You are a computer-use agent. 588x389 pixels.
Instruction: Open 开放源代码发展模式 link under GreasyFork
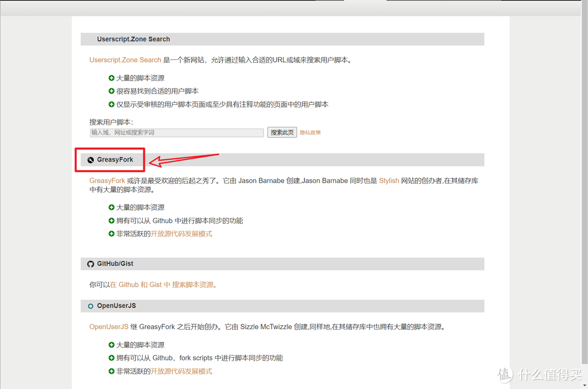pos(181,234)
